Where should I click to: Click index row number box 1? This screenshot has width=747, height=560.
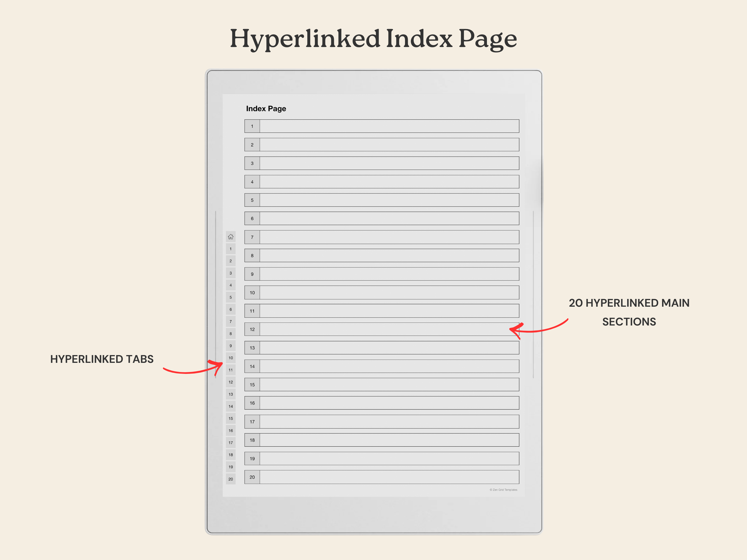(252, 126)
